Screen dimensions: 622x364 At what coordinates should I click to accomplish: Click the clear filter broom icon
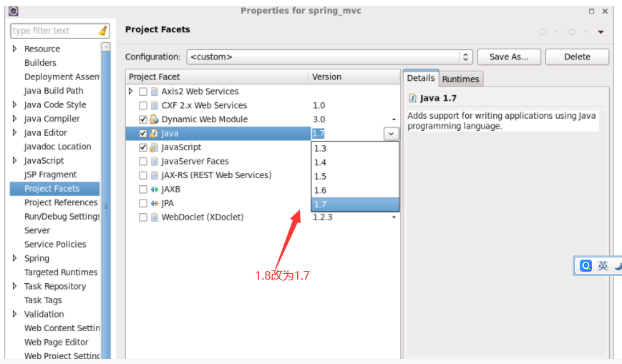pos(103,31)
